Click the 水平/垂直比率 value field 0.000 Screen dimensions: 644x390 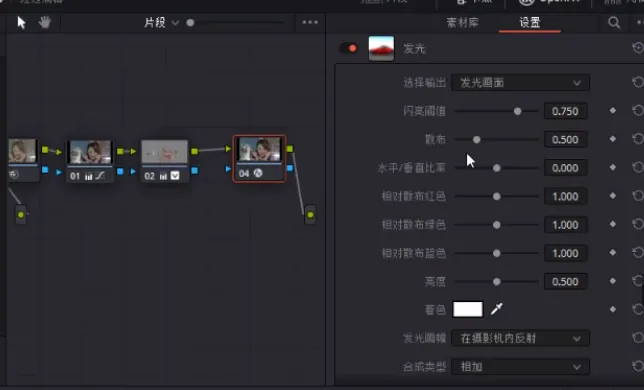click(565, 168)
